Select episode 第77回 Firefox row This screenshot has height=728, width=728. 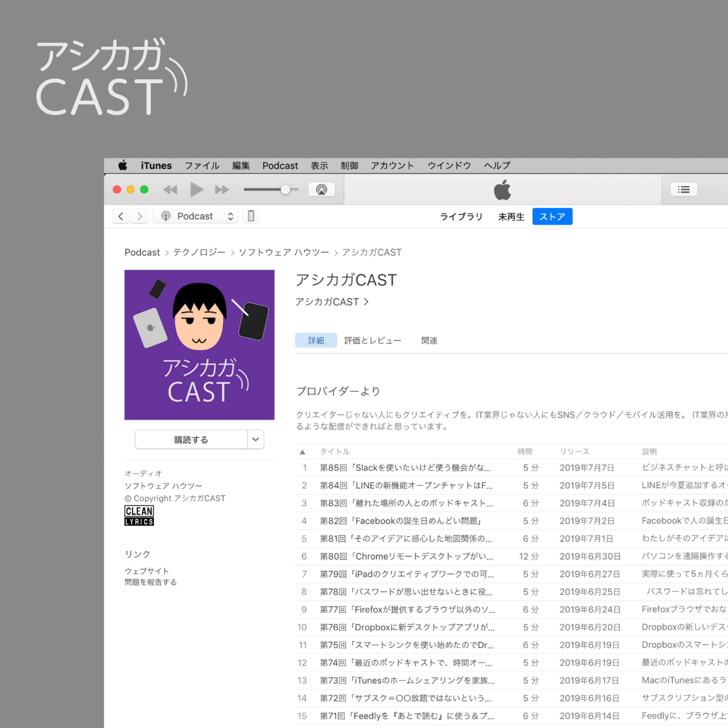tap(512, 609)
